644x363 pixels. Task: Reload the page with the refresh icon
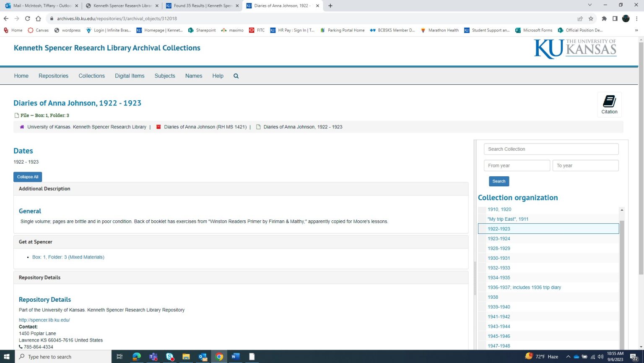click(27, 18)
